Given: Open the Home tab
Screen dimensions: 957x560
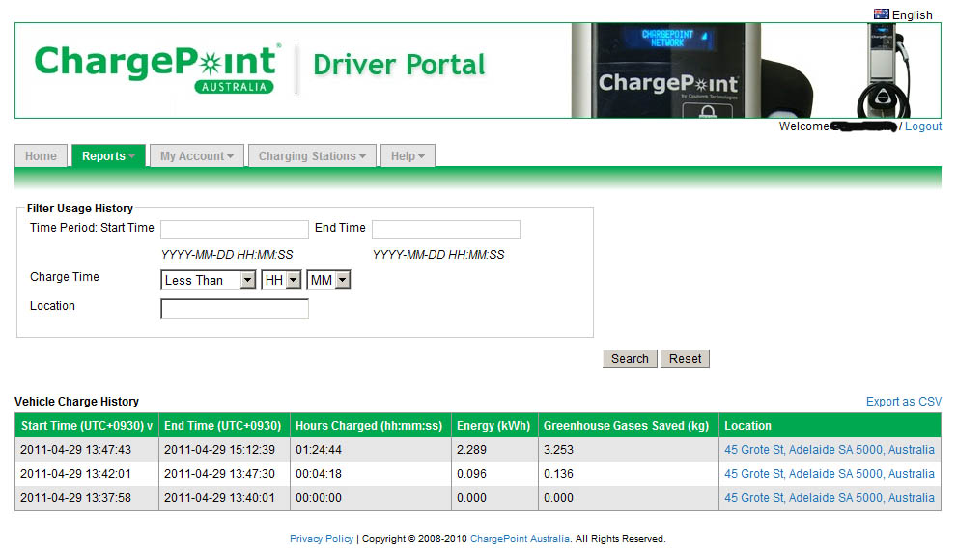Looking at the screenshot, I should click(41, 155).
